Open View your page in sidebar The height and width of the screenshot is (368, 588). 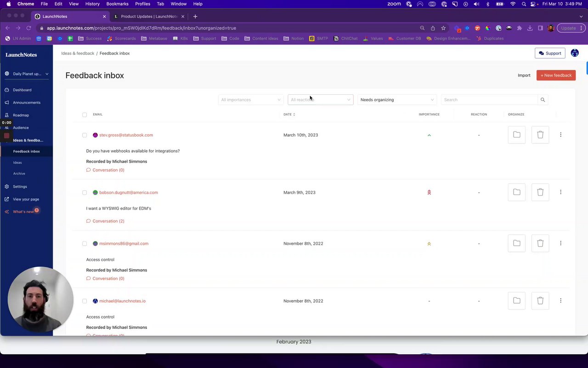click(x=26, y=199)
